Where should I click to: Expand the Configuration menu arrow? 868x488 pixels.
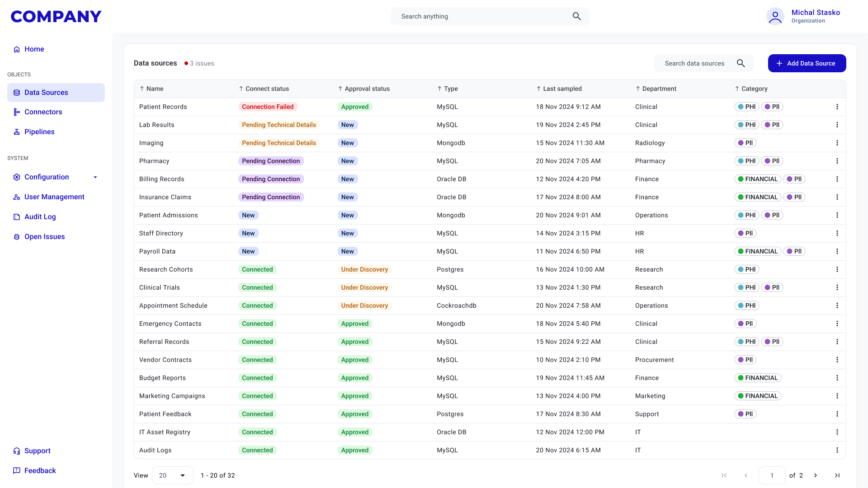(x=95, y=177)
